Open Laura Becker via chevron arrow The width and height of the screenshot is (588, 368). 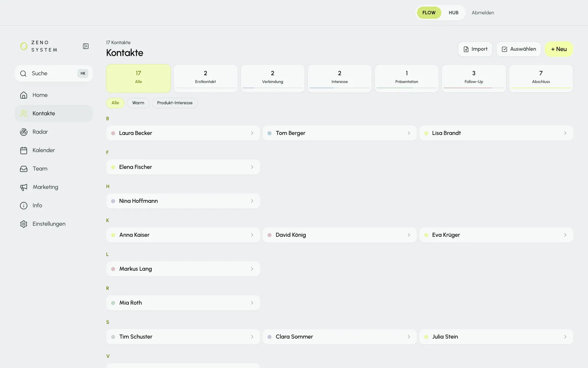pos(252,133)
